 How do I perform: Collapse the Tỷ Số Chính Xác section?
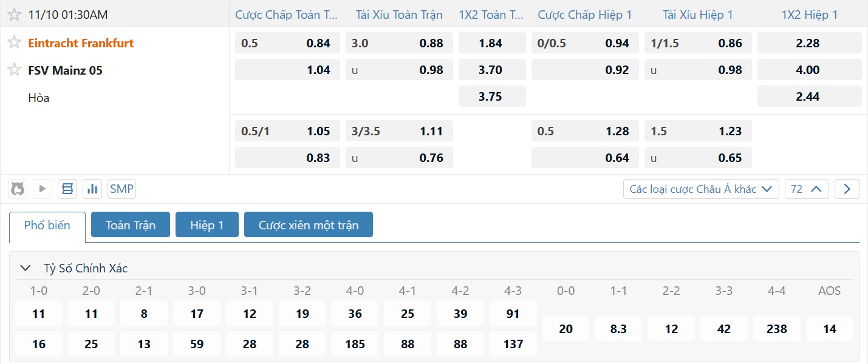[x=26, y=268]
